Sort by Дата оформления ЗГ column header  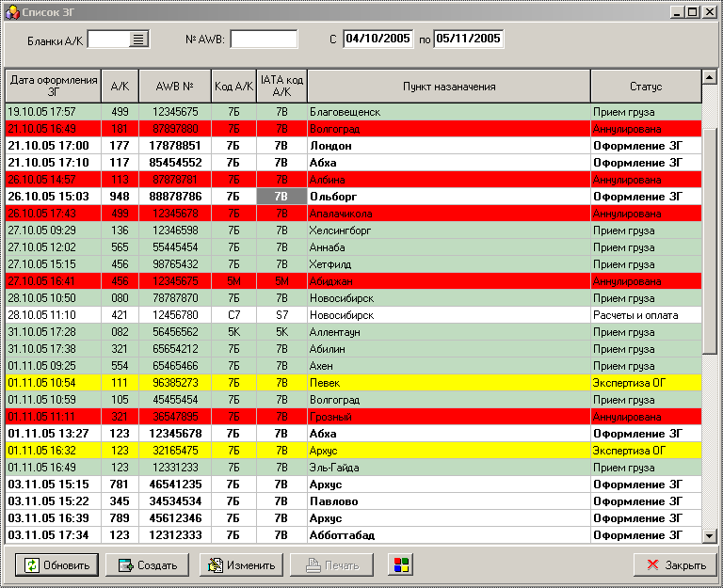click(x=54, y=87)
